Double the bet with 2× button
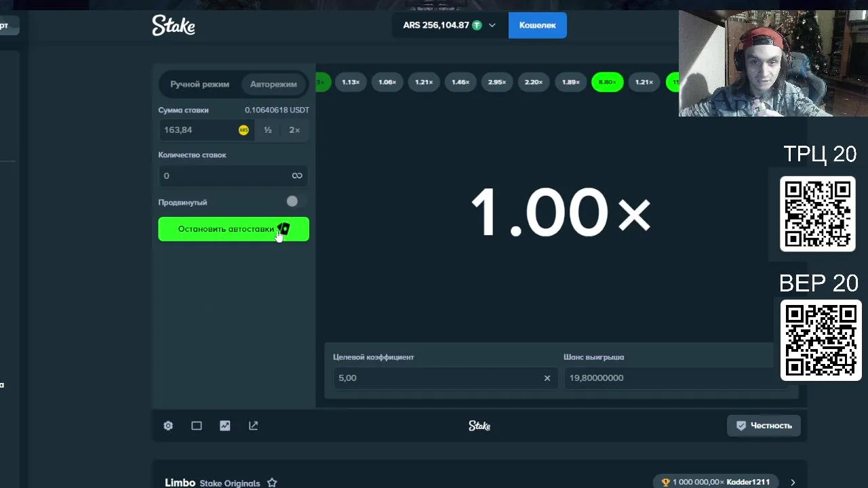868x488 pixels. click(294, 130)
